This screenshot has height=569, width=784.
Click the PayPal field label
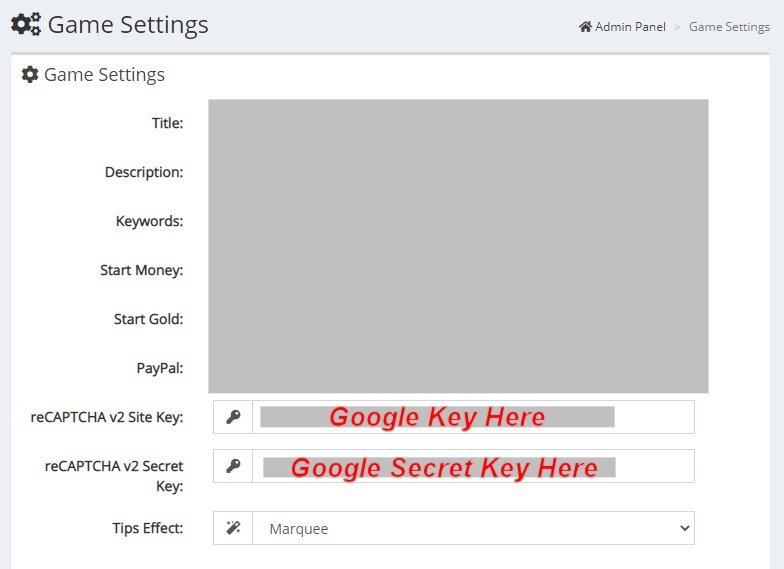[x=160, y=368]
